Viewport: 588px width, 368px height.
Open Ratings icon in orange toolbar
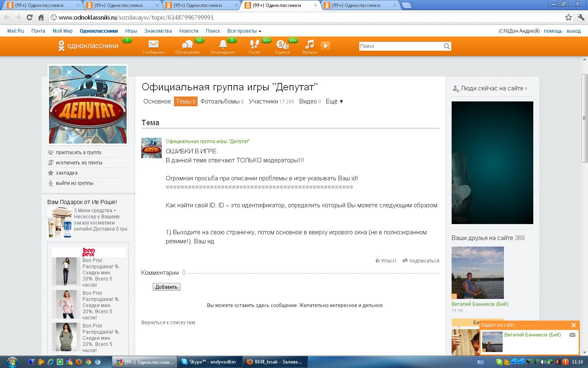pyautogui.click(x=282, y=44)
